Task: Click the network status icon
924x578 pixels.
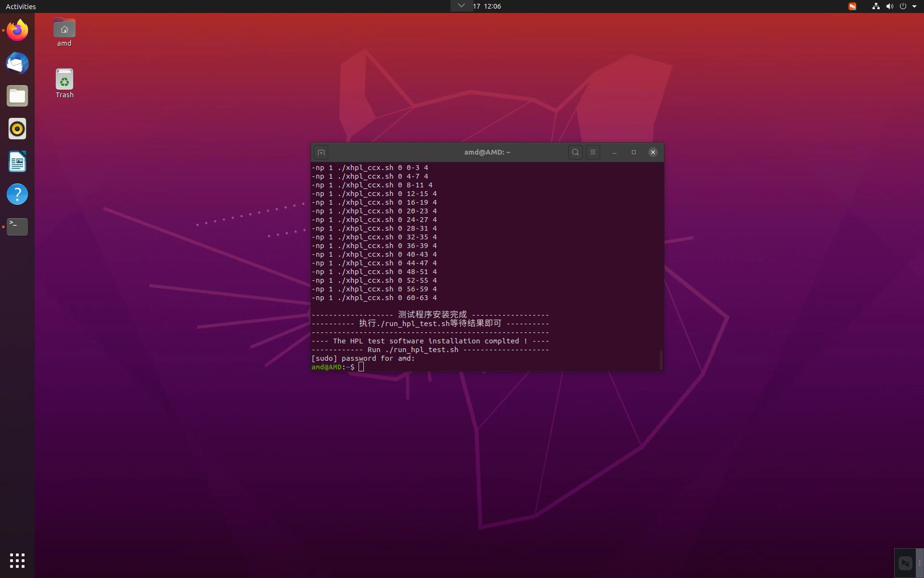Action: 876,6
